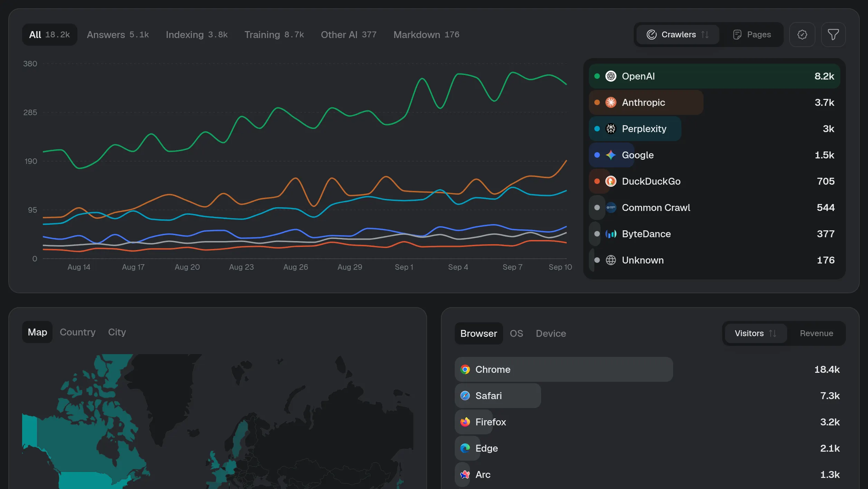Switch breakdown to Revenue
The image size is (868, 489).
[816, 333]
